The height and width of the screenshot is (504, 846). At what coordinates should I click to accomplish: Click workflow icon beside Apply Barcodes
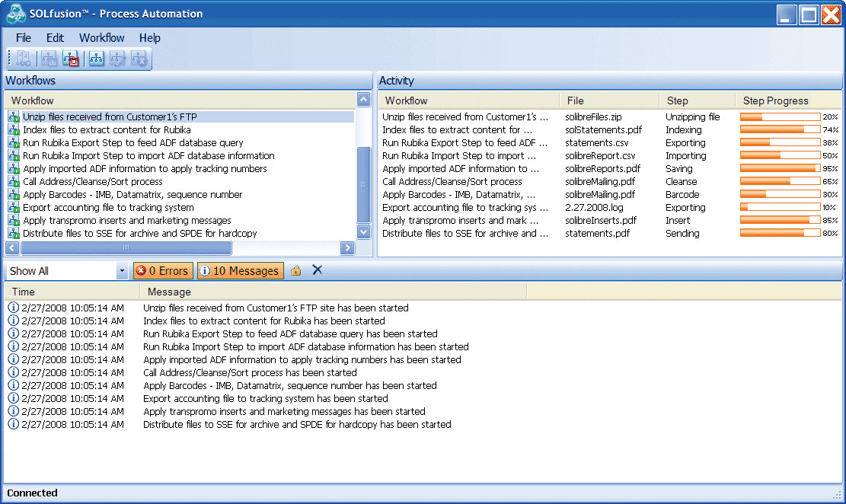point(14,194)
